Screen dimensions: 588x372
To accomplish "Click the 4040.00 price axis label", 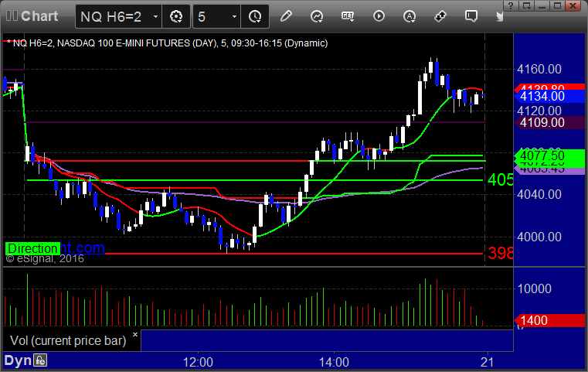I will coord(539,194).
